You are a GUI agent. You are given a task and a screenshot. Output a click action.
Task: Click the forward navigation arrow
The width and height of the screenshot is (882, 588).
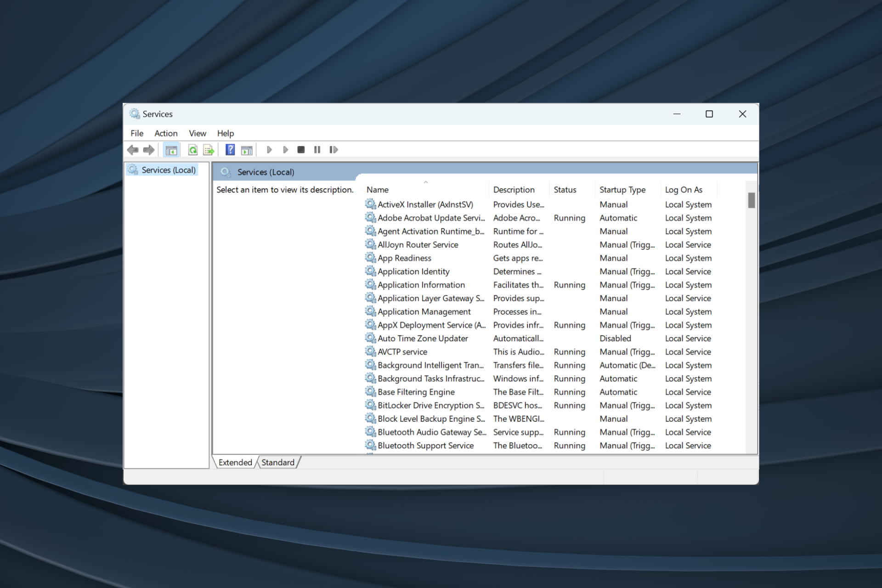[x=148, y=149]
